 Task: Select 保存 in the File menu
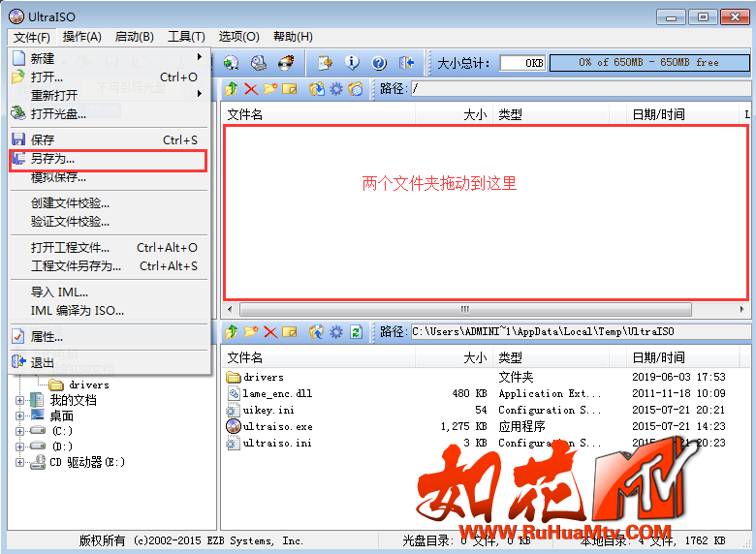pos(109,139)
